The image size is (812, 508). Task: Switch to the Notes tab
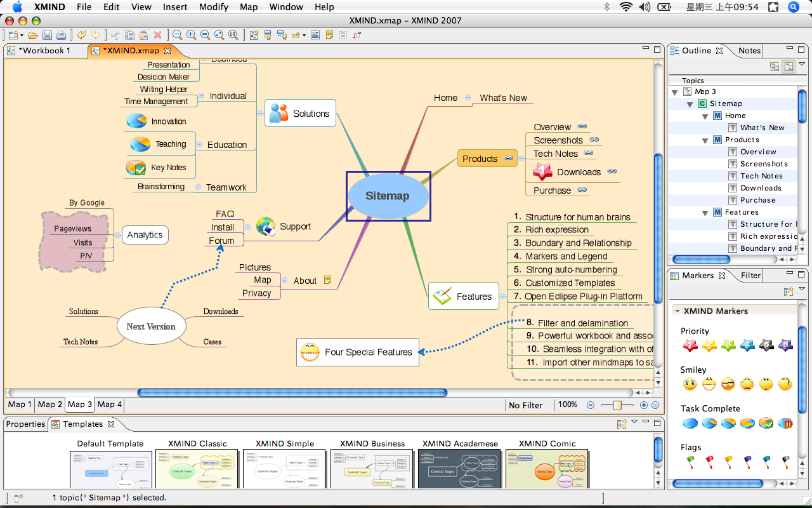749,50
